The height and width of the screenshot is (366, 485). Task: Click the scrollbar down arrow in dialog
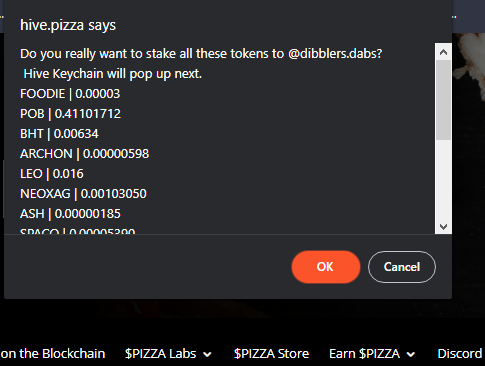[x=443, y=227]
